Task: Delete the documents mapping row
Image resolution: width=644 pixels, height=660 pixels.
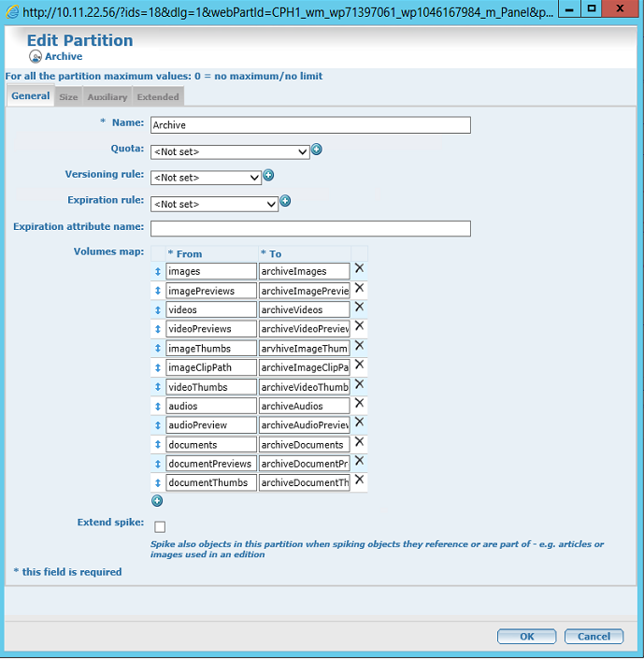Action: (359, 442)
